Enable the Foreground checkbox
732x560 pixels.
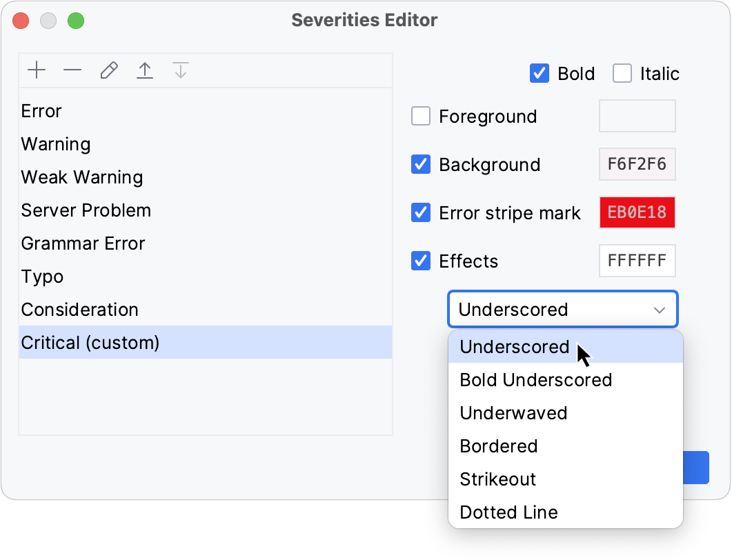(x=421, y=117)
